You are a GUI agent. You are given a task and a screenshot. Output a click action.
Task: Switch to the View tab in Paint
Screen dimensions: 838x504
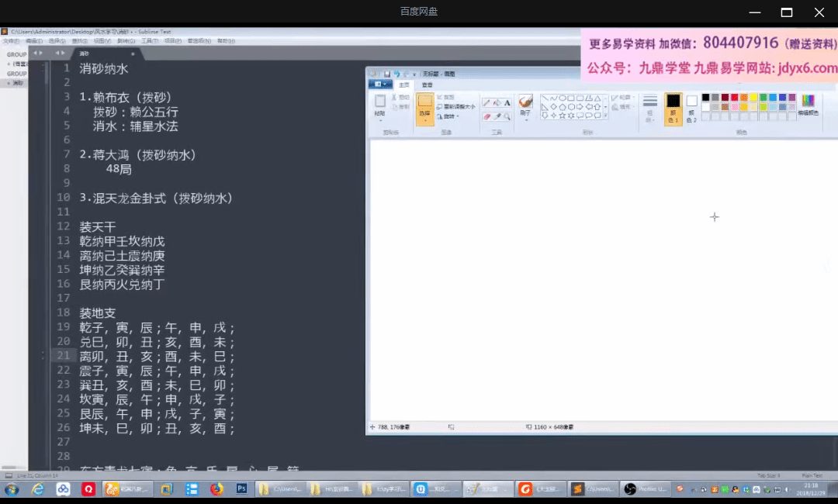tap(427, 85)
